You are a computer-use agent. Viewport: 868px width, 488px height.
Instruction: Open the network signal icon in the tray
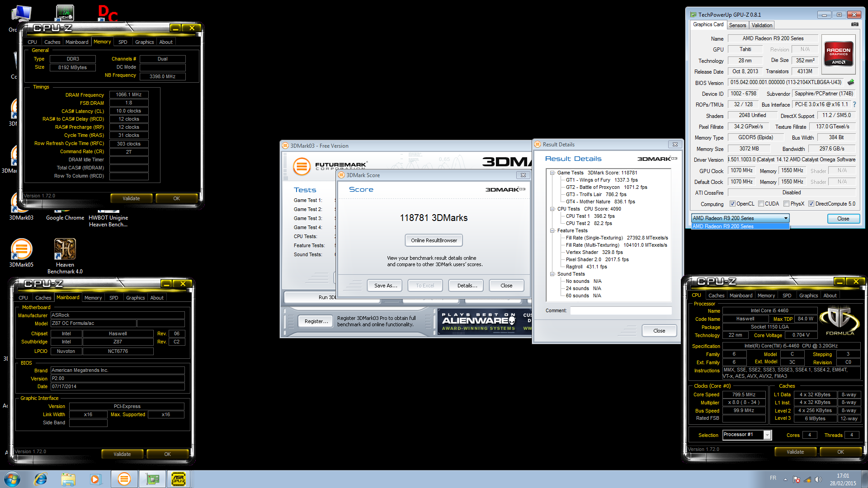807,479
